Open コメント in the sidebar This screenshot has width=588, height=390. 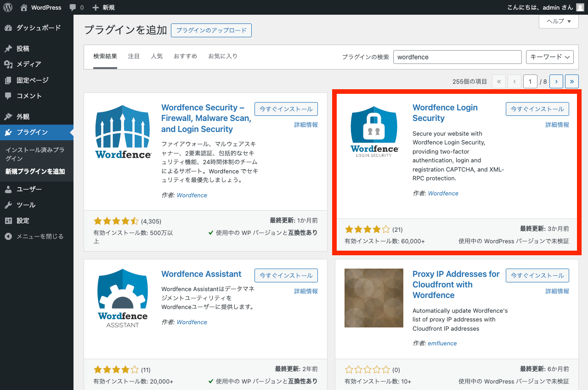pyautogui.click(x=37, y=96)
